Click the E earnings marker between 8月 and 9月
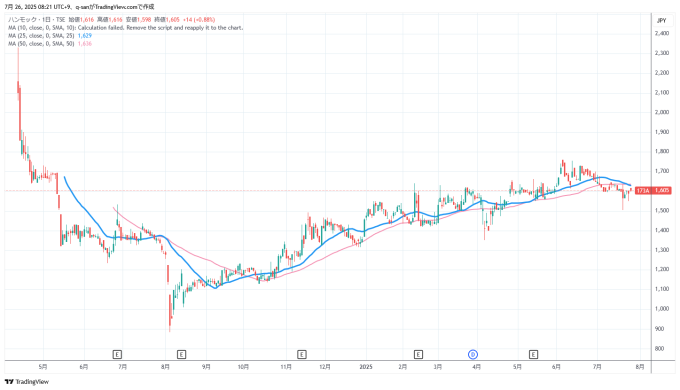 pyautogui.click(x=181, y=354)
